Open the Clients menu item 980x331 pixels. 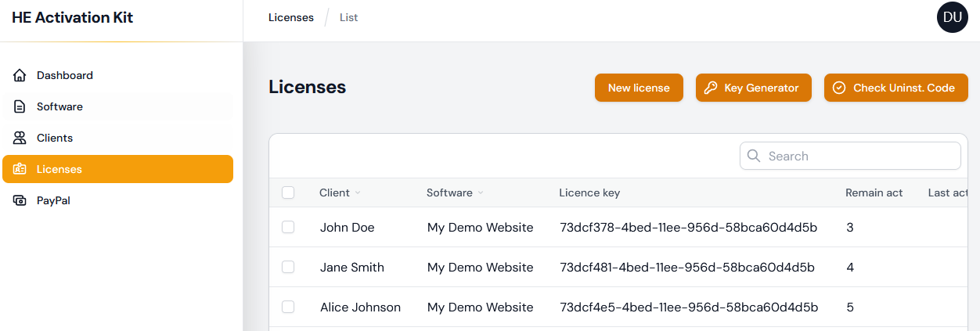point(55,139)
